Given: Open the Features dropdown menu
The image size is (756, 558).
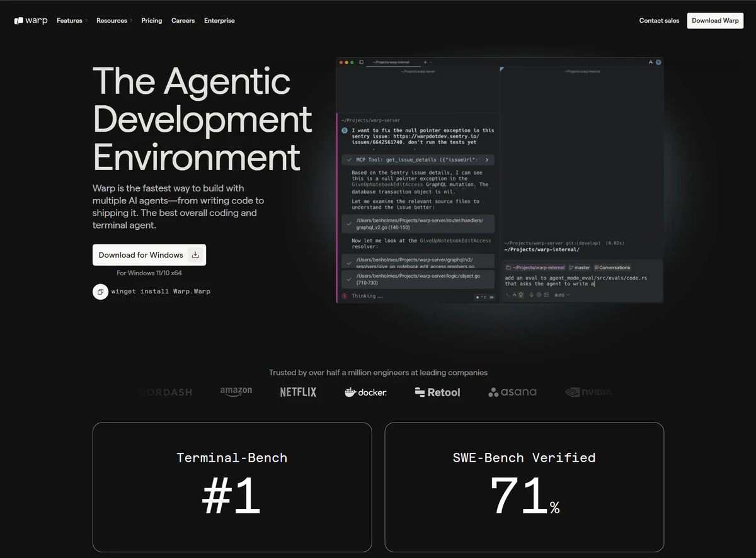Looking at the screenshot, I should [72, 21].
